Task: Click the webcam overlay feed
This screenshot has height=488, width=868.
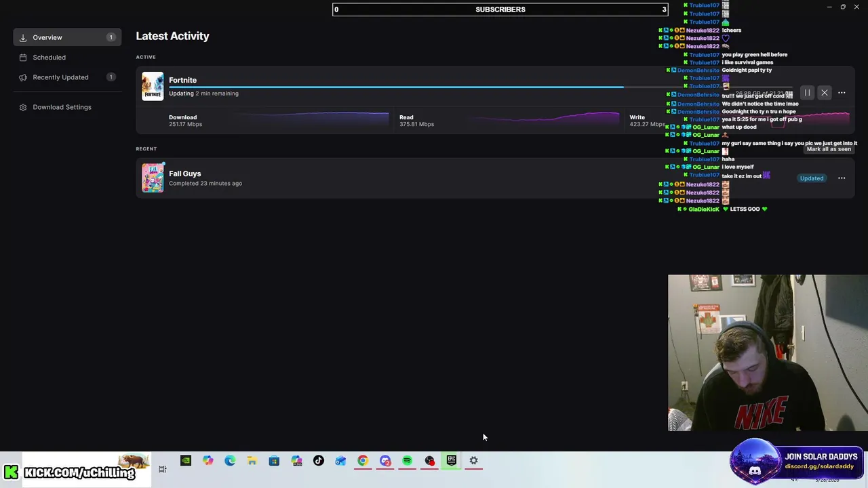Action: point(768,352)
